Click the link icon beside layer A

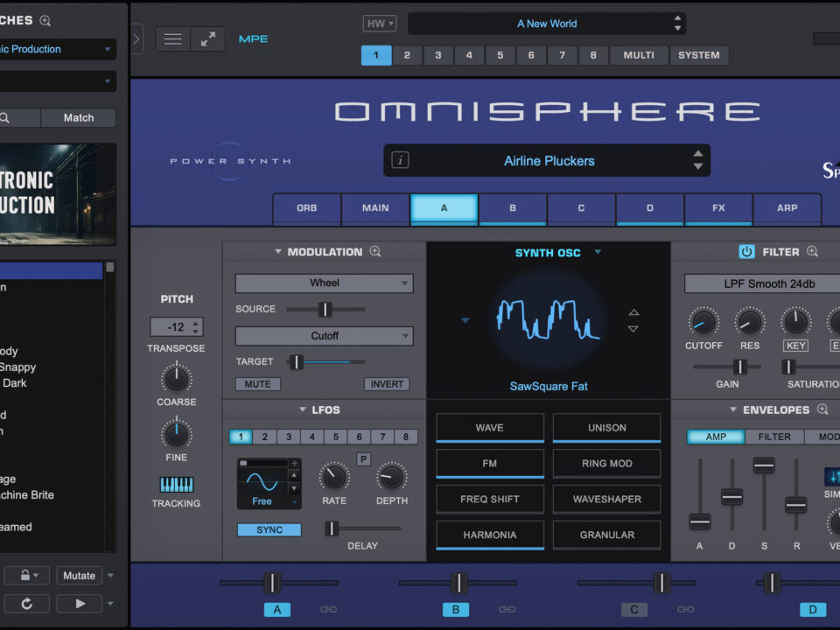328,609
